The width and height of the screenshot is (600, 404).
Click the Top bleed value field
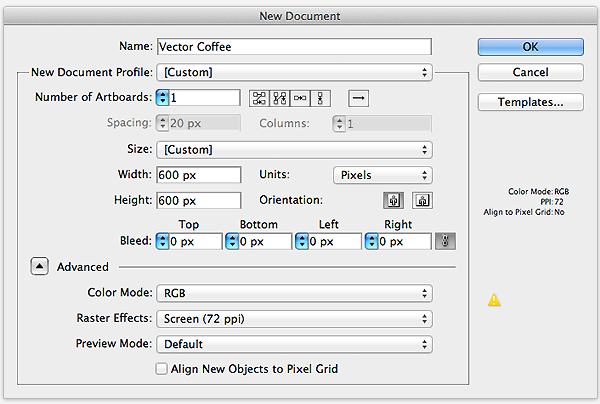click(196, 241)
